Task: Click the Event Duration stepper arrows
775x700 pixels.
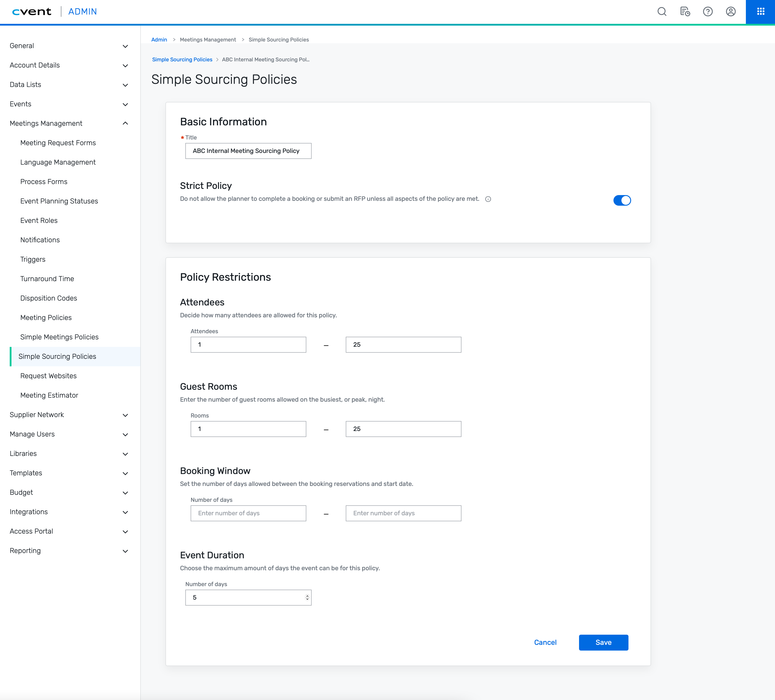Action: point(307,597)
